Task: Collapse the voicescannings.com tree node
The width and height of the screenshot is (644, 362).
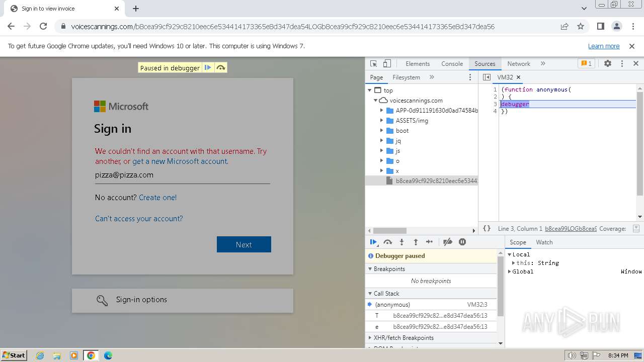Action: pos(375,101)
